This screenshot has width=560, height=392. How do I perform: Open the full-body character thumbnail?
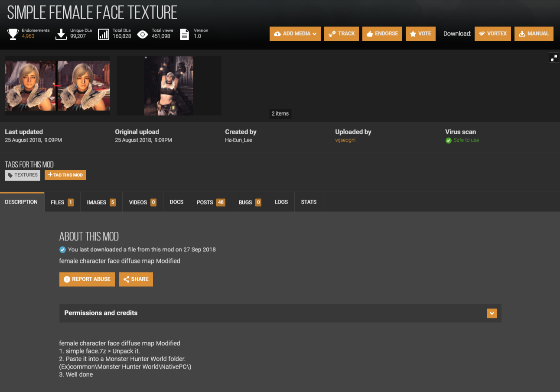click(169, 86)
